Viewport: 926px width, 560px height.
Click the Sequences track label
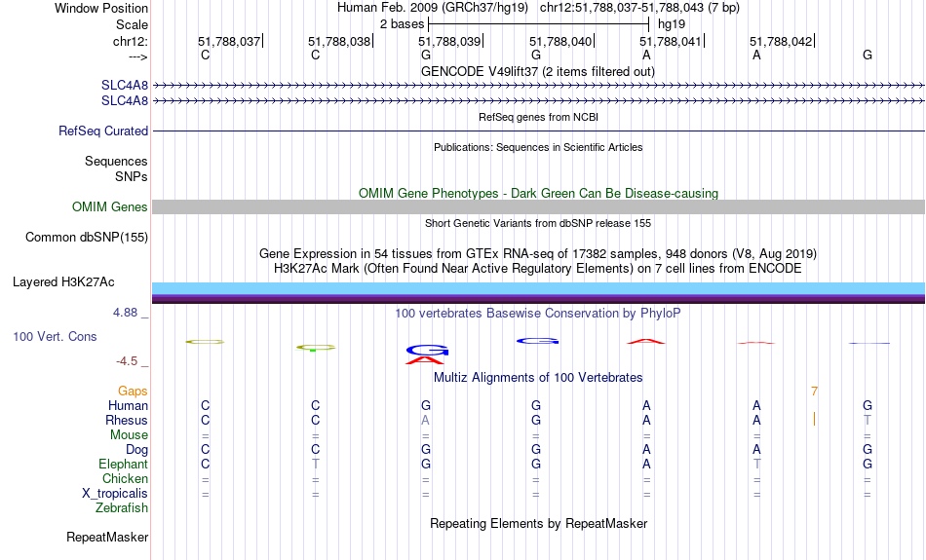pos(116,161)
